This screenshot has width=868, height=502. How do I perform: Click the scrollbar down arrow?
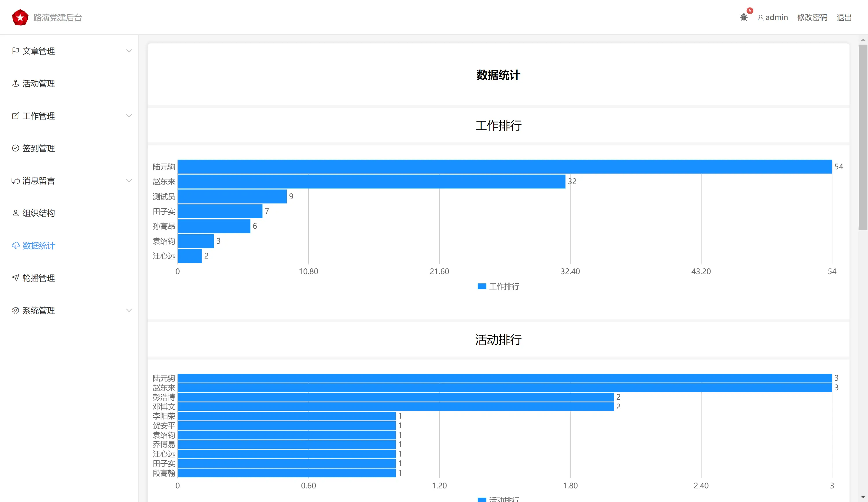point(863,497)
